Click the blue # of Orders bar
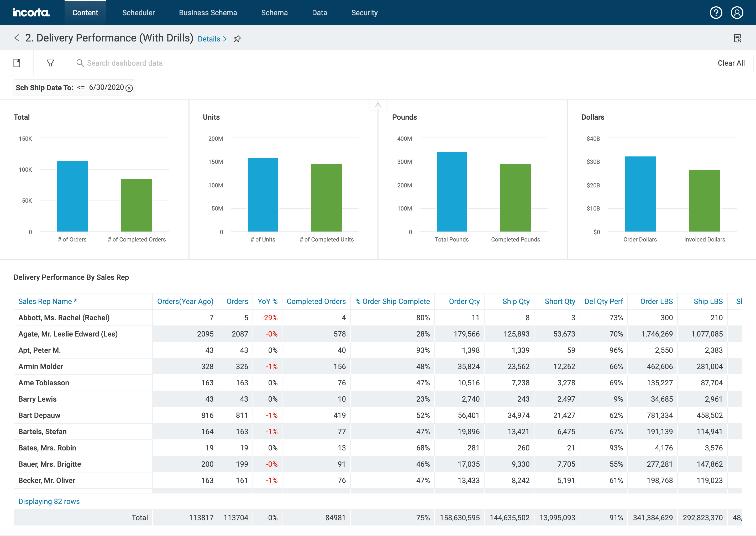Screen dimensions: 756x536 tap(72, 196)
